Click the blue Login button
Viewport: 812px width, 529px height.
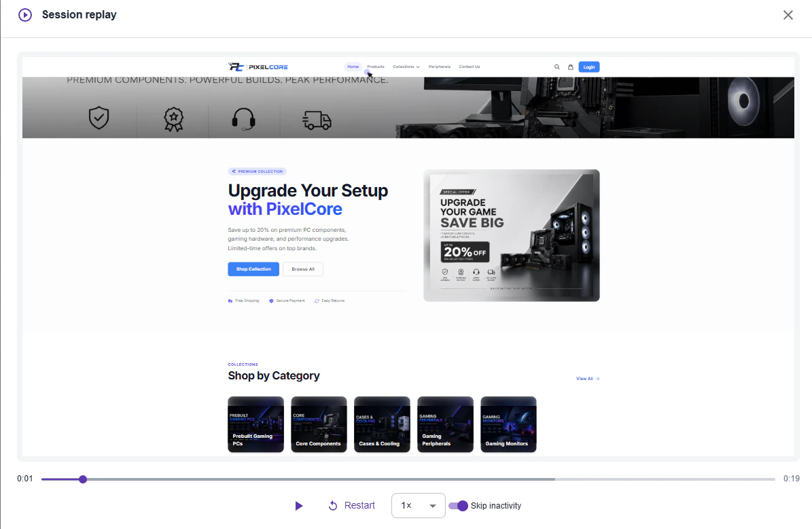coord(589,67)
